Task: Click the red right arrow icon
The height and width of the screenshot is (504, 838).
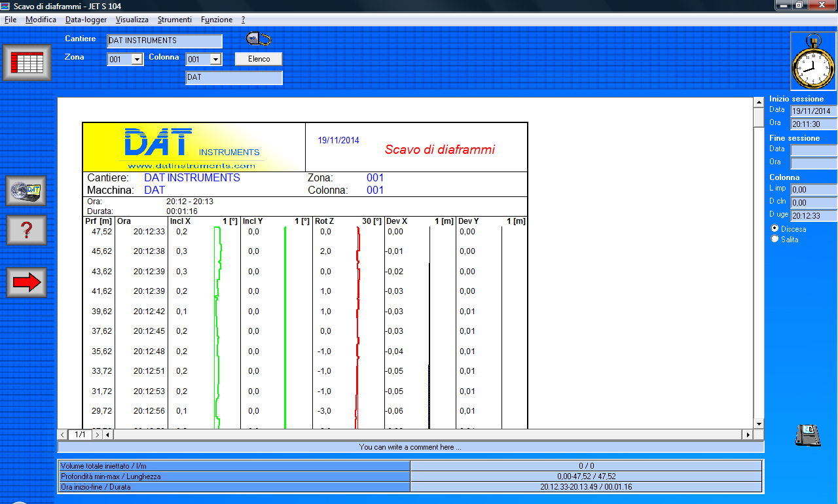Action: point(26,282)
